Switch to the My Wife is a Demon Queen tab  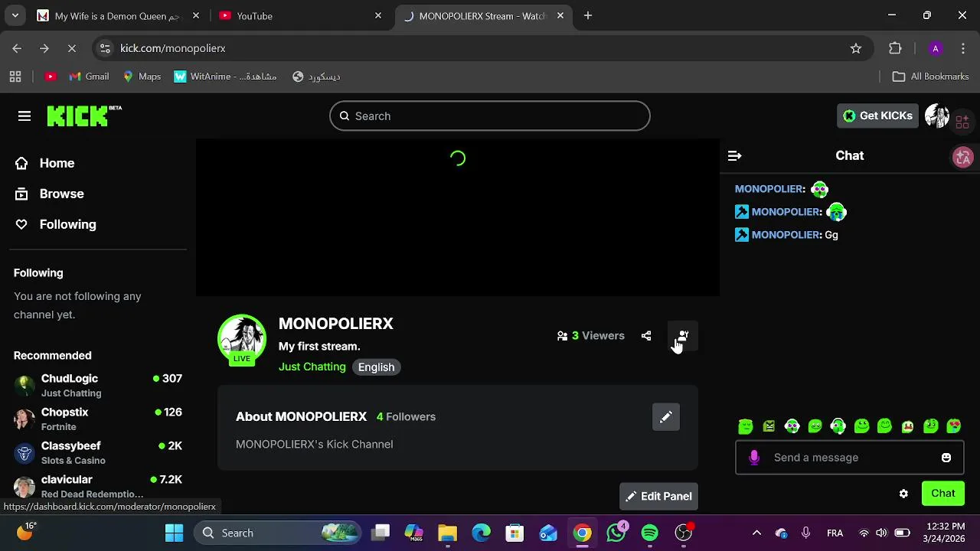click(119, 16)
